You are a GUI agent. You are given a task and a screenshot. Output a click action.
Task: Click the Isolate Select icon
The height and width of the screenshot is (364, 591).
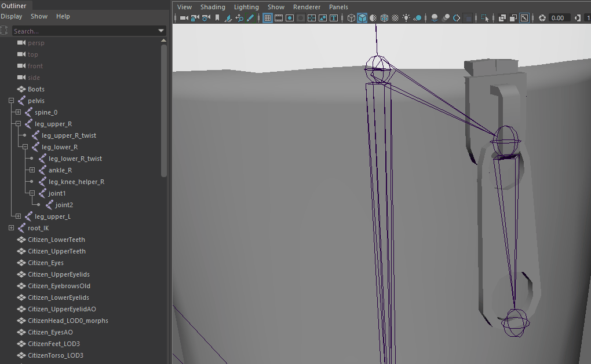coord(485,18)
